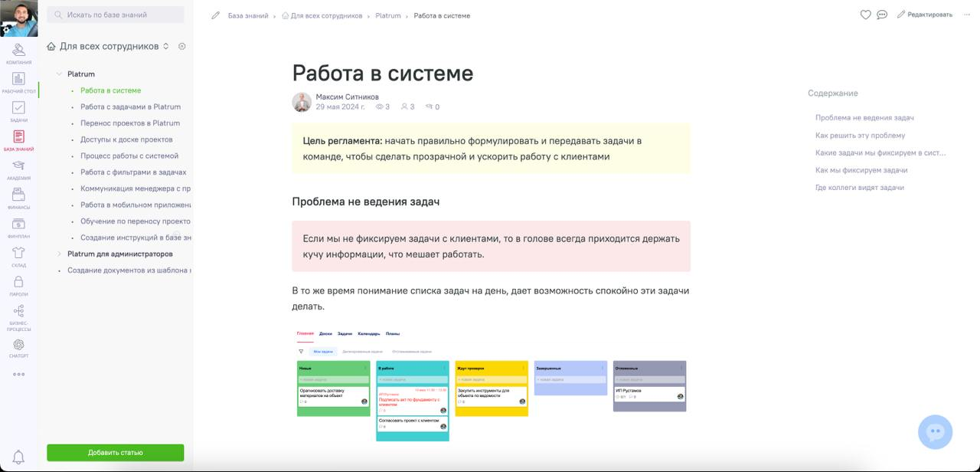This screenshot has width=980, height=472.
Task: Open the Компания section in sidebar
Action: pyautogui.click(x=19, y=54)
